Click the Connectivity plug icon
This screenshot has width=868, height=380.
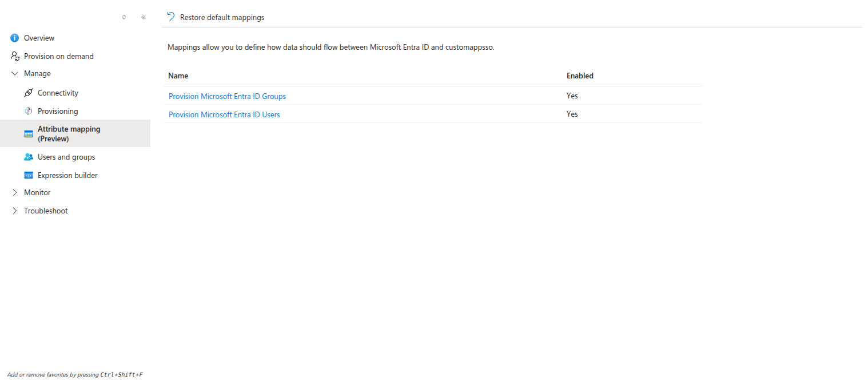coord(29,93)
